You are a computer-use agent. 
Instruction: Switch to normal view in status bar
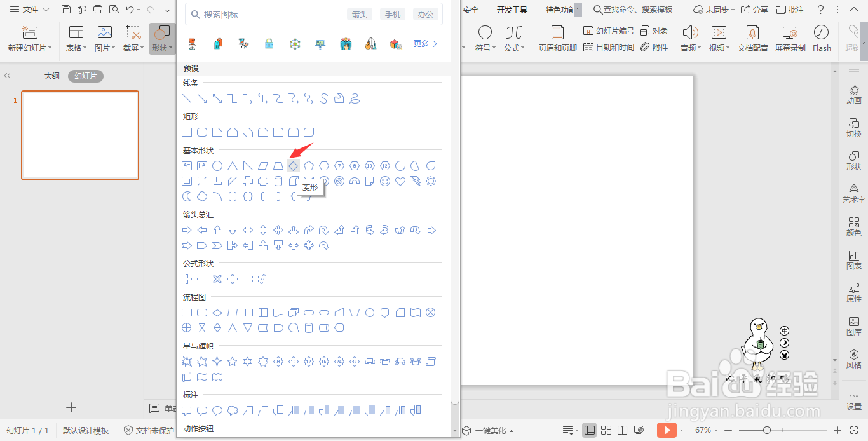[590, 430]
